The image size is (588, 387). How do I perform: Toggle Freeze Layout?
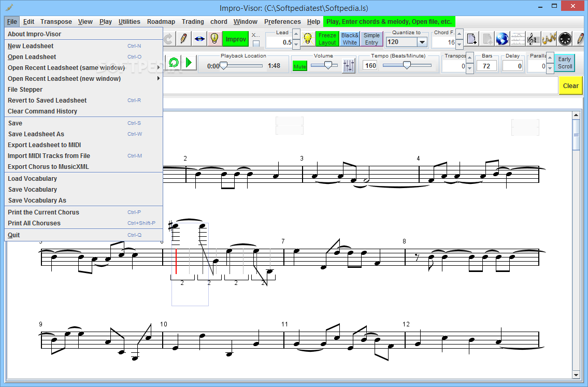coord(327,39)
